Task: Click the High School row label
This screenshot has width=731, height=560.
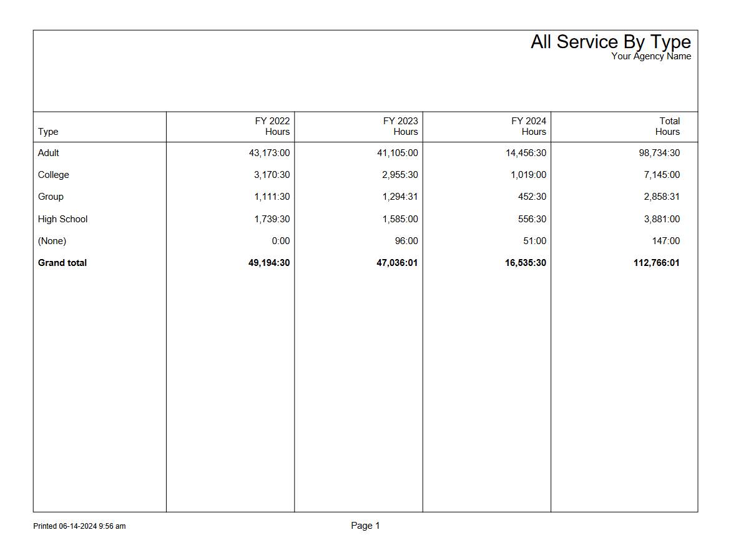Action: pos(63,219)
